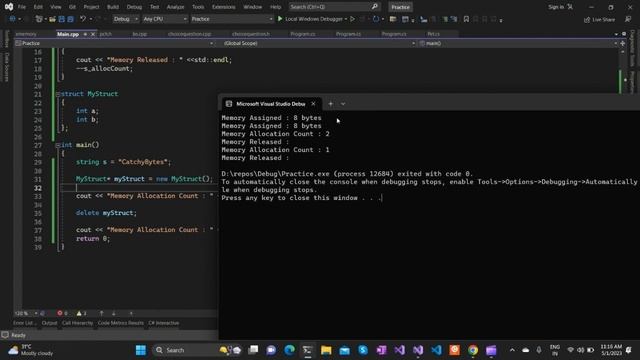This screenshot has height=360, width=640.
Task: Open the Debug configuration dropdown
Action: pos(125,19)
